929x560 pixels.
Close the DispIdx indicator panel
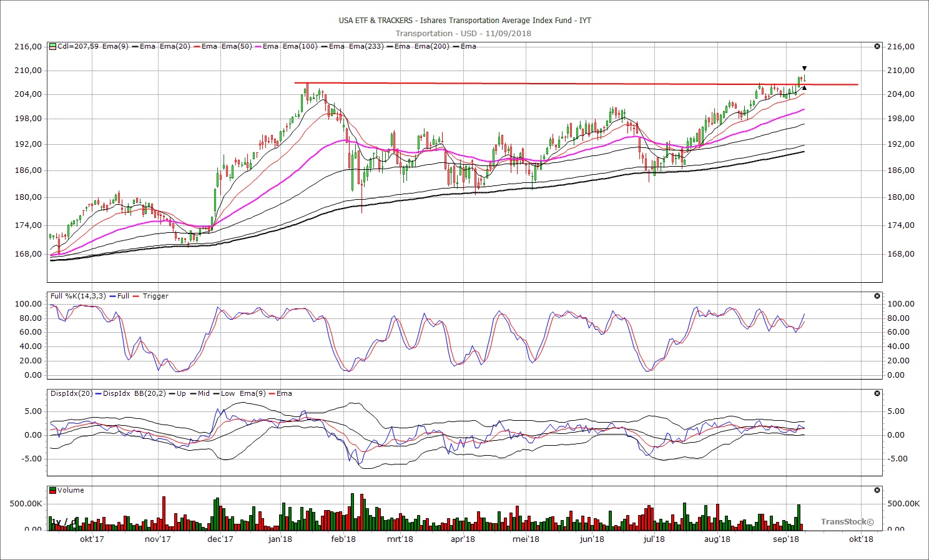coord(877,393)
